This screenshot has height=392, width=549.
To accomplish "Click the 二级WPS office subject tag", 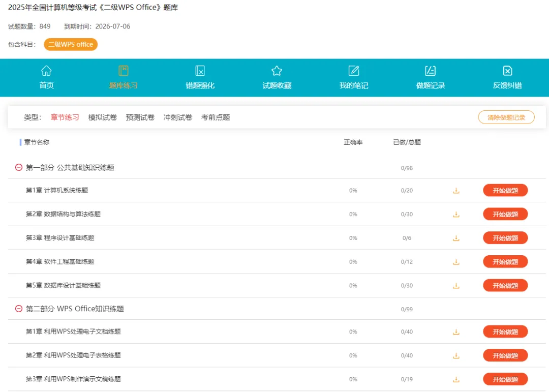I will (71, 45).
